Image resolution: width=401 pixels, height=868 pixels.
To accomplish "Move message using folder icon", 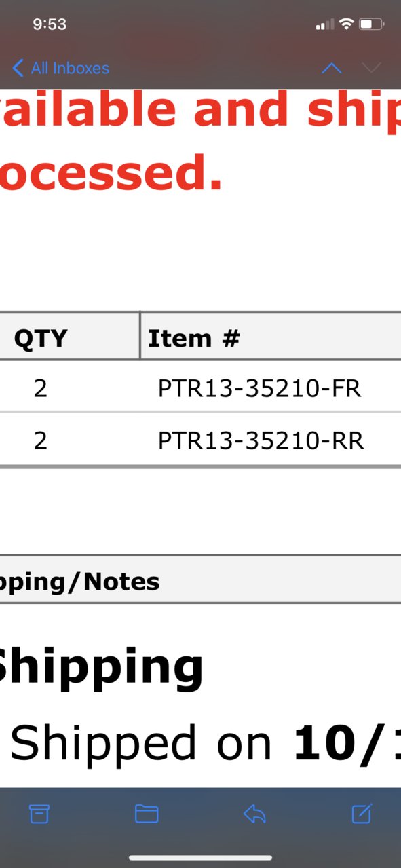I will 147,813.
